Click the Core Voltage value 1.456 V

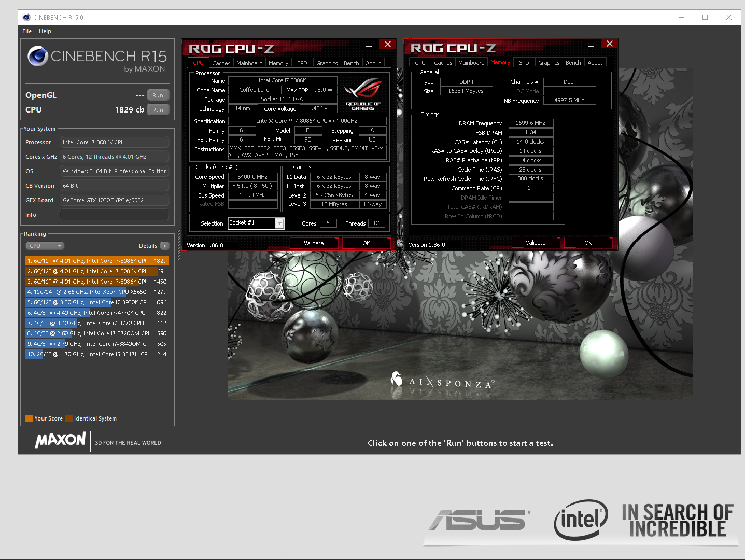pos(318,109)
